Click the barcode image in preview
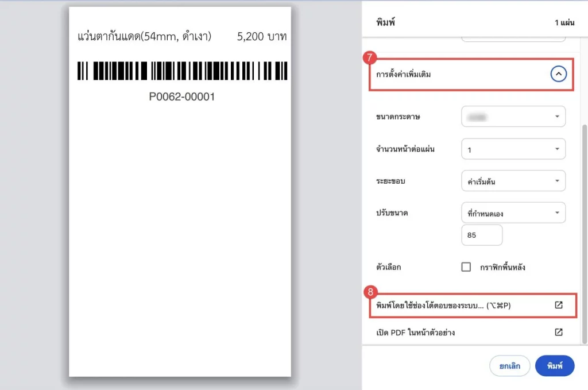 pyautogui.click(x=182, y=71)
